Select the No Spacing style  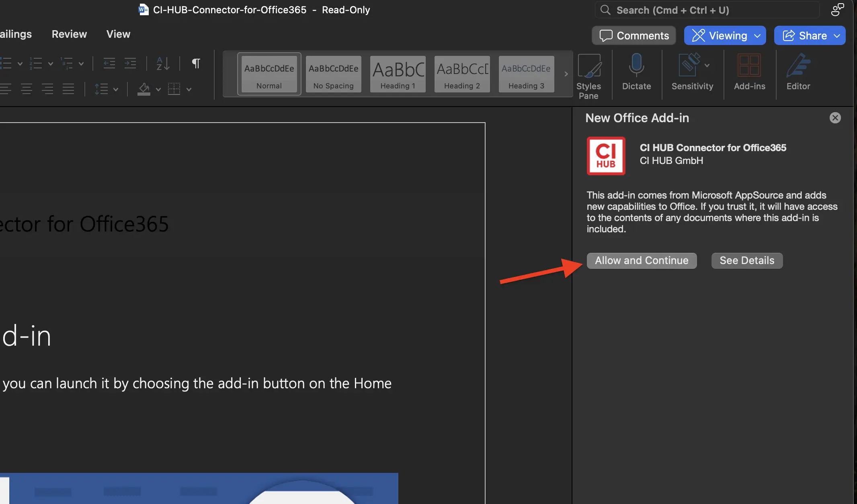[x=334, y=74]
